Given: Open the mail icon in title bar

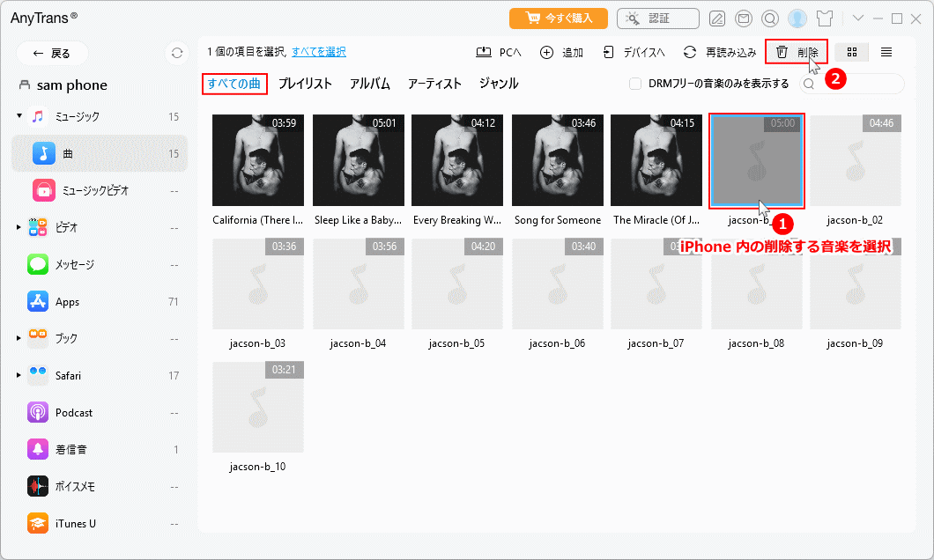Looking at the screenshot, I should 744,19.
